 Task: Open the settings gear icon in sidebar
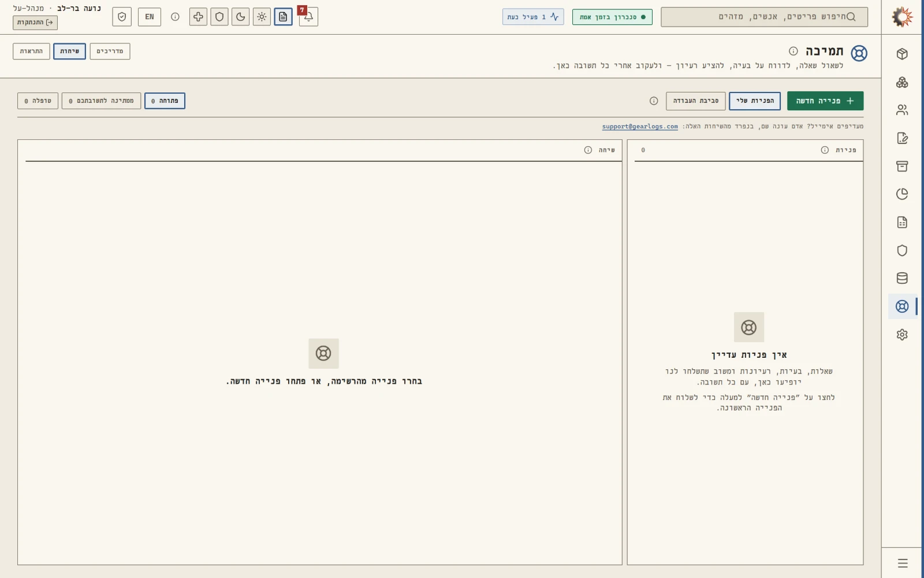[902, 335]
